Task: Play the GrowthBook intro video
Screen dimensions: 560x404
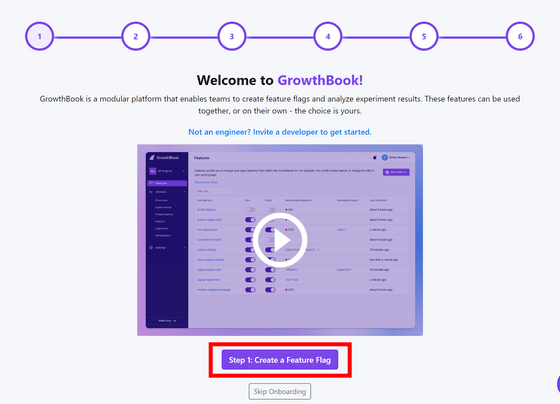Action: 280,240
